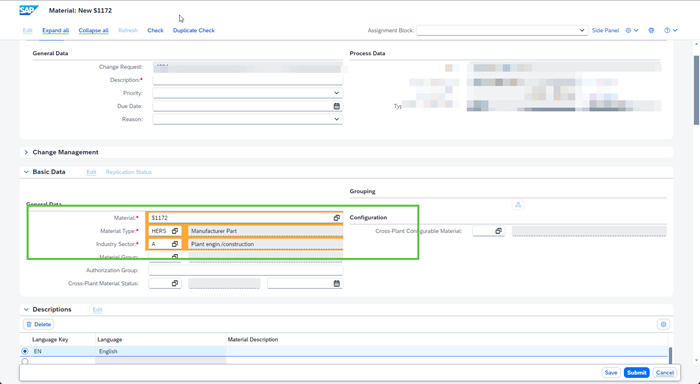
Task: Select the empty second description row radio
Action: [25, 361]
